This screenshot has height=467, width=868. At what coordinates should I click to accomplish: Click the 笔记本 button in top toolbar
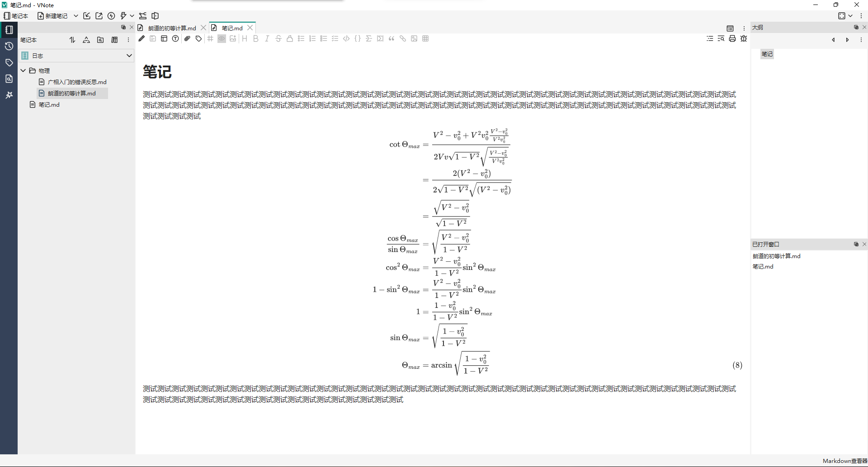(x=16, y=16)
